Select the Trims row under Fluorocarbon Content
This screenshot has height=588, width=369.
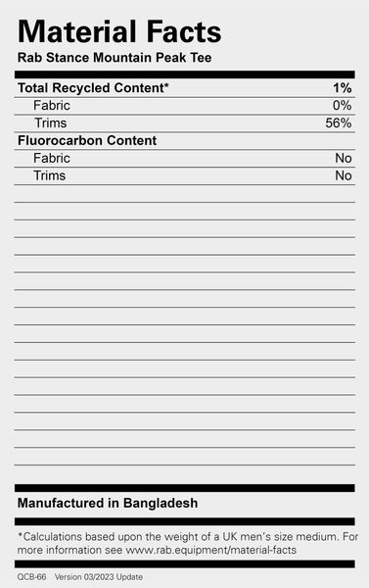point(185,175)
